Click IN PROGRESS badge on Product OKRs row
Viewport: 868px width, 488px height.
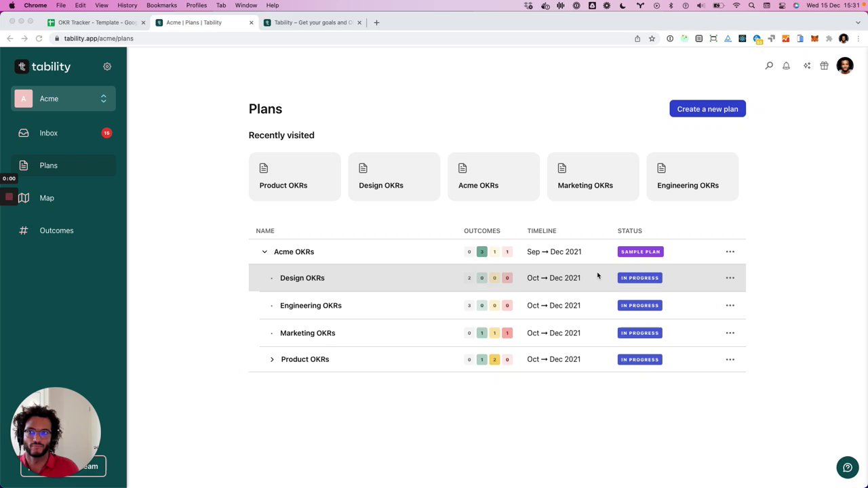[639, 359]
